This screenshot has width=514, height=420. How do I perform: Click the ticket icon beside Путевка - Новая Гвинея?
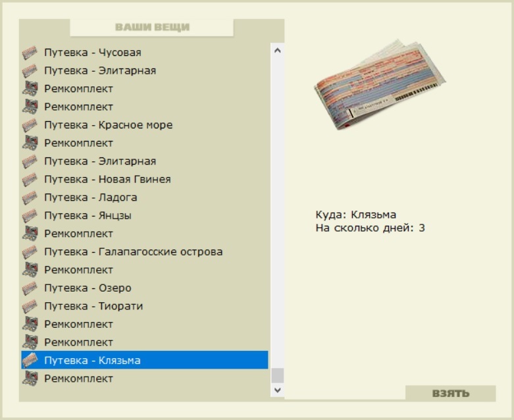pyautogui.click(x=30, y=179)
